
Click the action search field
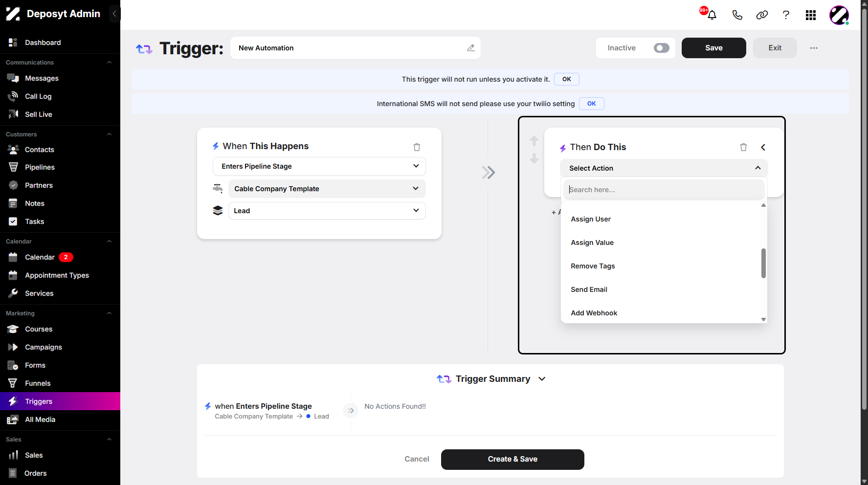click(x=664, y=190)
